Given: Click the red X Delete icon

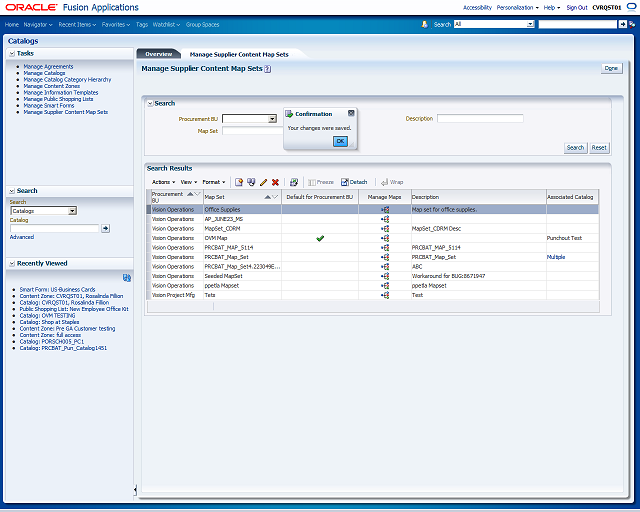Looking at the screenshot, I should 276,182.
